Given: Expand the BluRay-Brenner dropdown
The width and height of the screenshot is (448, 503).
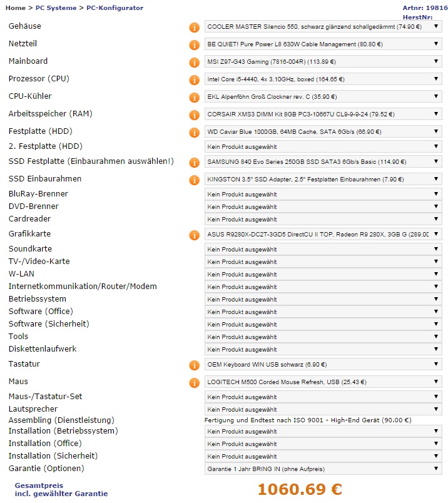Looking at the screenshot, I should coord(323,194).
